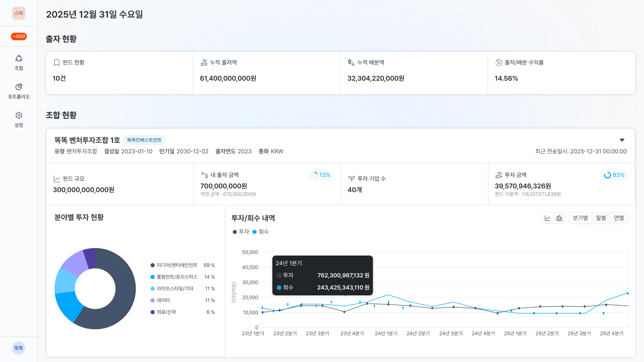The image size is (644, 362).
Task: Open the 설정 sidebar section
Action: click(19, 119)
